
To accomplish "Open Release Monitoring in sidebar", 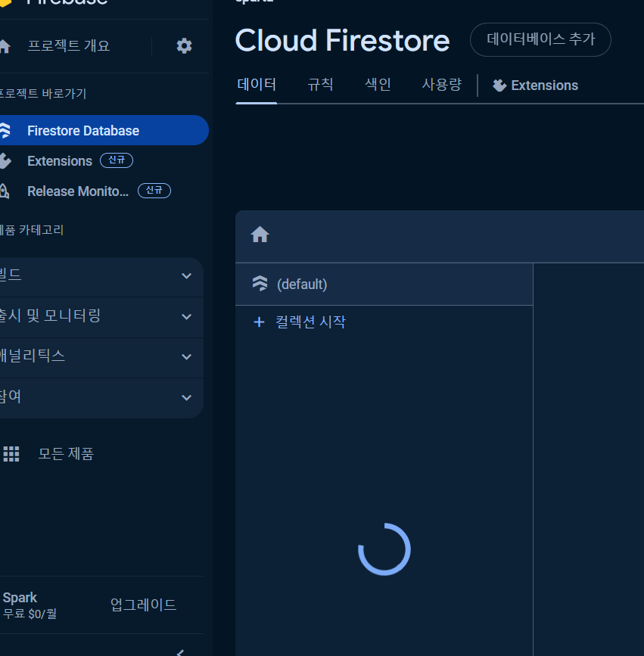I will (78, 191).
